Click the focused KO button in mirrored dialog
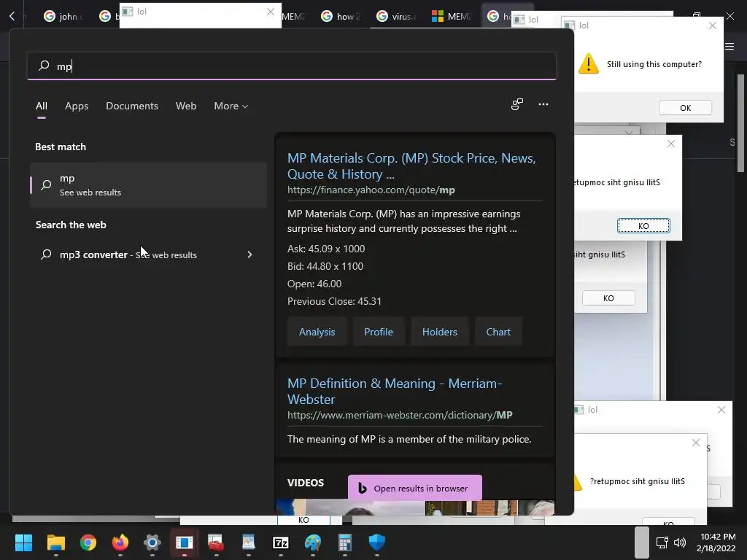This screenshot has height=560, width=747. pos(643,226)
